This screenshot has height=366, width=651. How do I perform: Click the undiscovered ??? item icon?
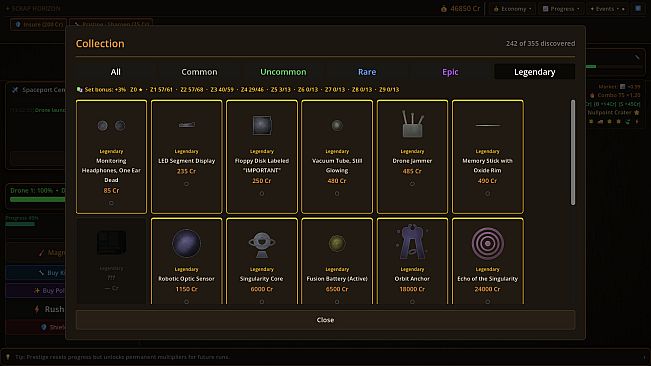click(x=111, y=242)
